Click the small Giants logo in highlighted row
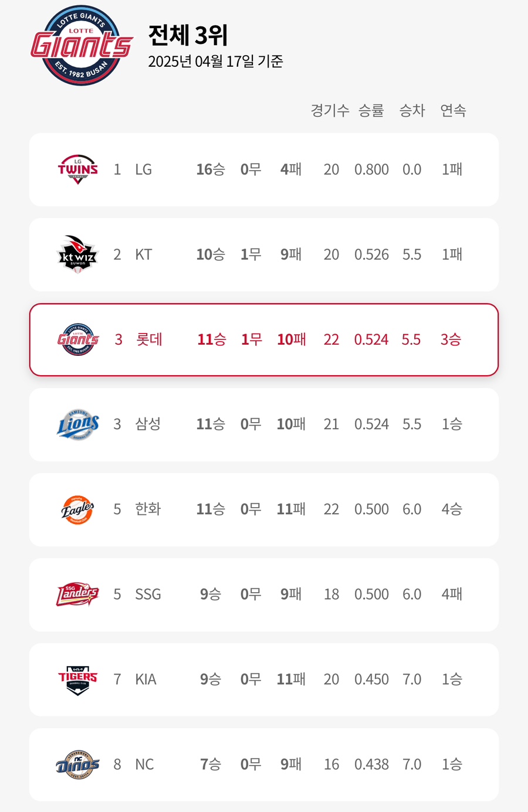Screen dimensions: 528x812 click(78, 339)
